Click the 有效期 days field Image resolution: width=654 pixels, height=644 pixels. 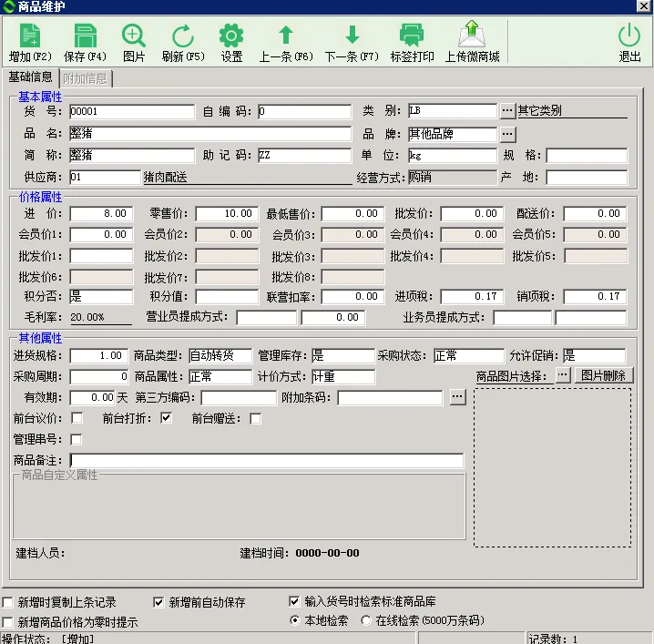coord(92,397)
